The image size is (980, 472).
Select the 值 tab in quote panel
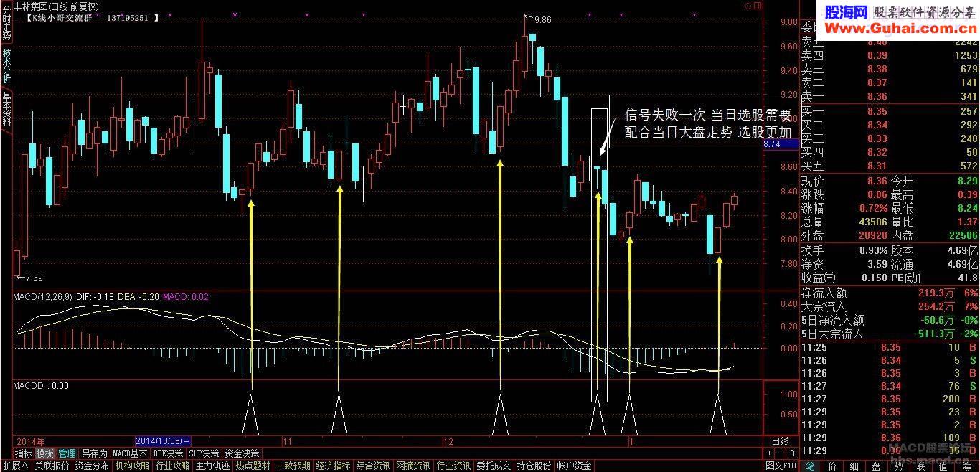click(943, 466)
